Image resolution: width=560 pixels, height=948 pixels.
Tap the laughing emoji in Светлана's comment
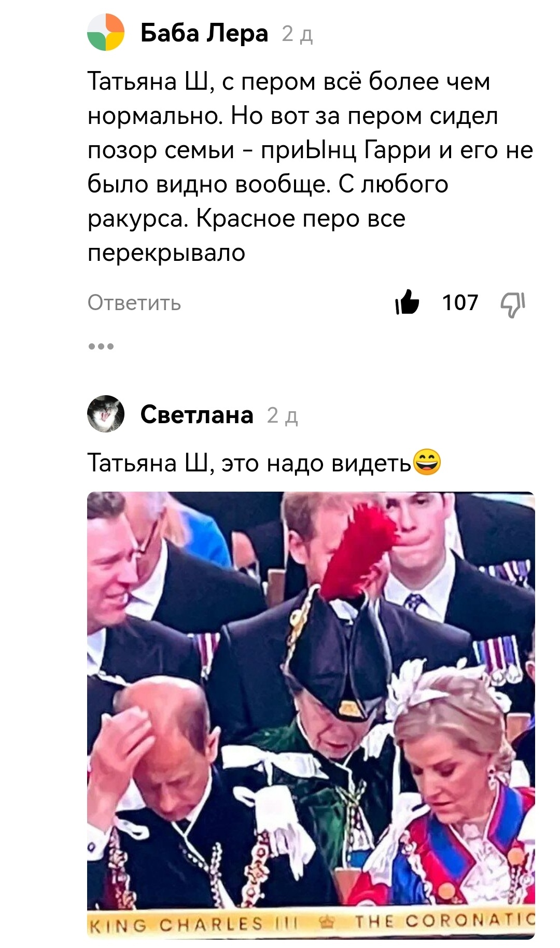pos(427,463)
